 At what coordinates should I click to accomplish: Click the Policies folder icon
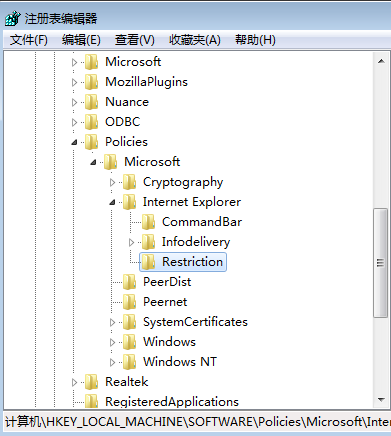point(91,142)
